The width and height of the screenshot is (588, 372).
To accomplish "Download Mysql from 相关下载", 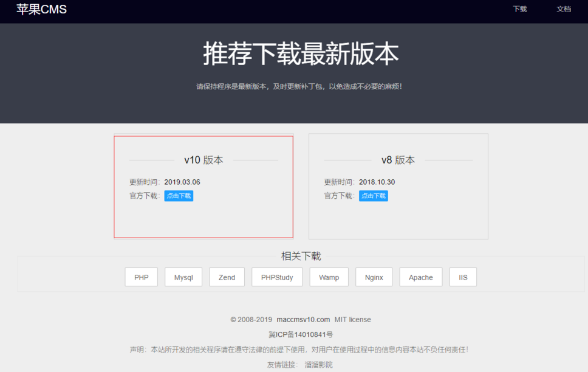I will pyautogui.click(x=183, y=277).
